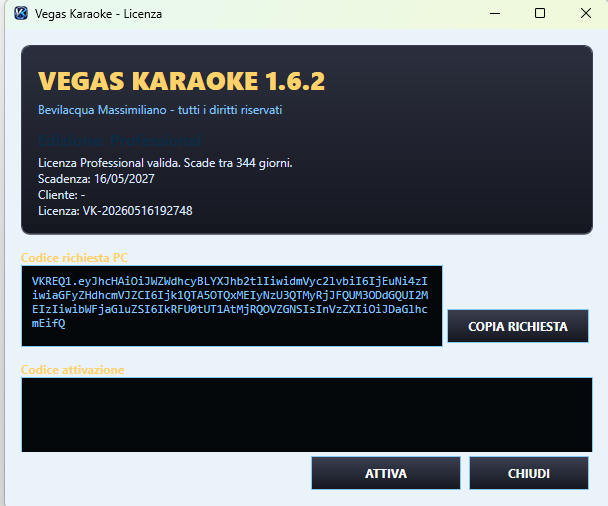The height and width of the screenshot is (506, 608).
Task: Copy the PC request code with COPIA RICHIESTA
Action: pyautogui.click(x=518, y=326)
